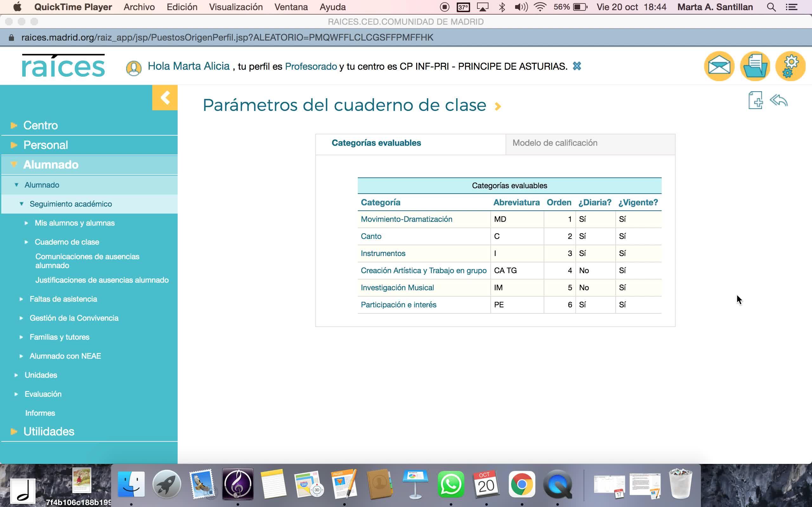Expand the Utilidades menu section
Screen dimensions: 812x507
49,431
